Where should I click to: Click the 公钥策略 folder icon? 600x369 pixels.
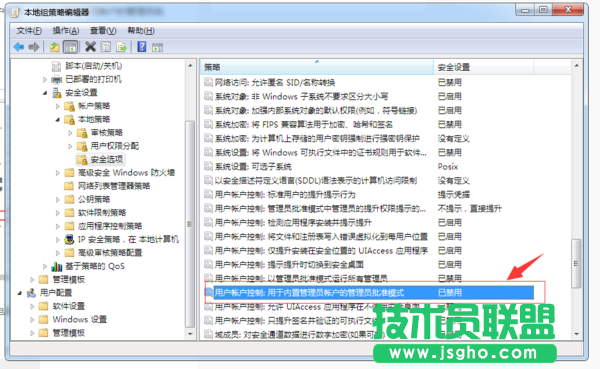[69, 199]
